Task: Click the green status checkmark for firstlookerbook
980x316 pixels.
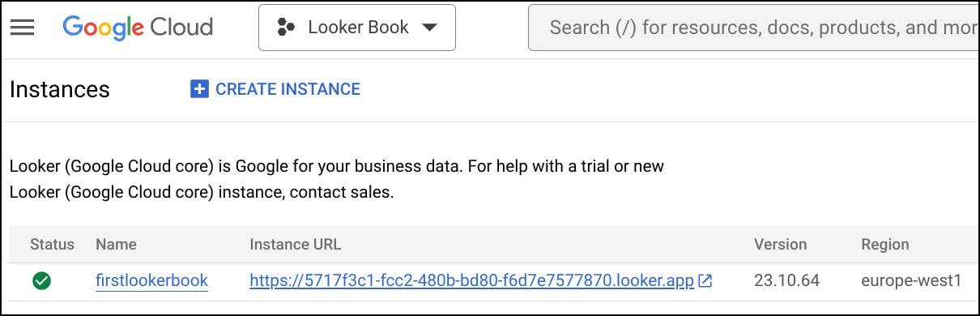Action: pos(41,281)
